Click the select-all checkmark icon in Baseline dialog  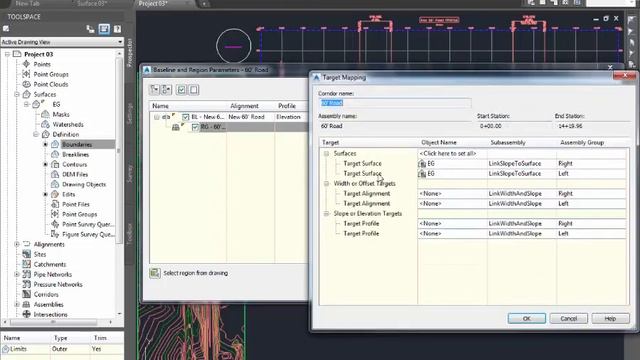pyautogui.click(x=181, y=89)
